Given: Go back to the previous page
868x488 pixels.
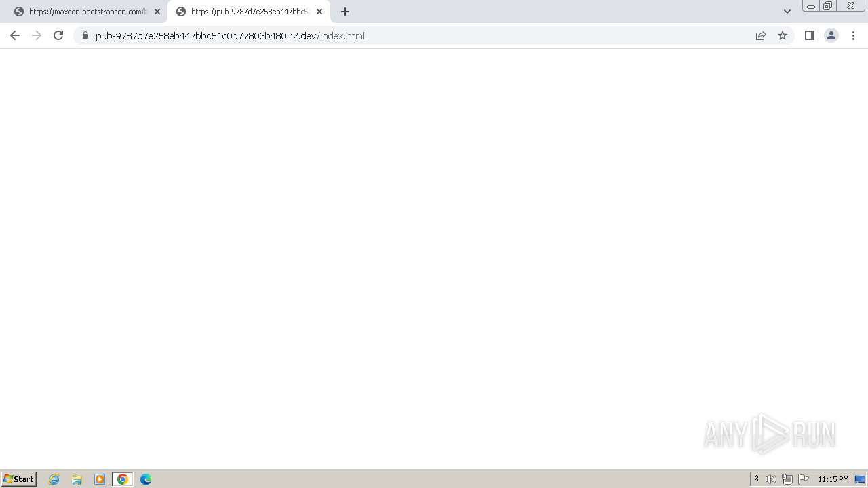Looking at the screenshot, I should pyautogui.click(x=15, y=36).
